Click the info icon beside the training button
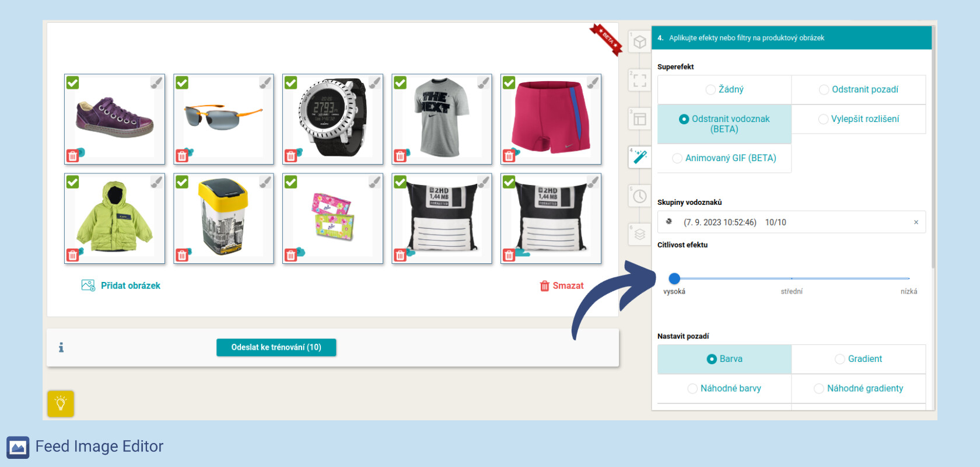 pyautogui.click(x=61, y=347)
